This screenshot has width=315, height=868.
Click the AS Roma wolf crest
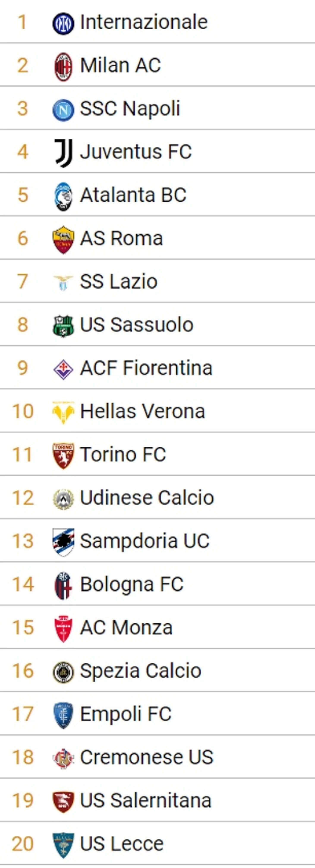[x=63, y=240]
